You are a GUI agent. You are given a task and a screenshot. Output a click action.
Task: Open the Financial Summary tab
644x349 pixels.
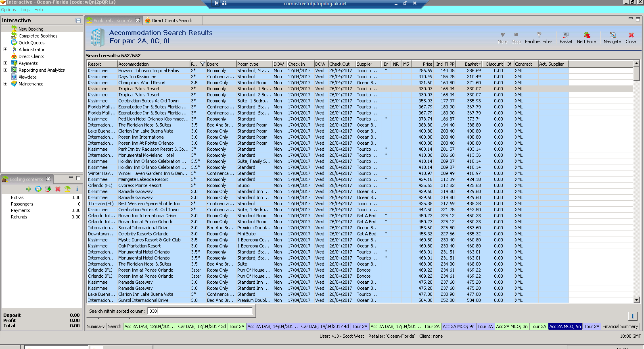click(620, 326)
